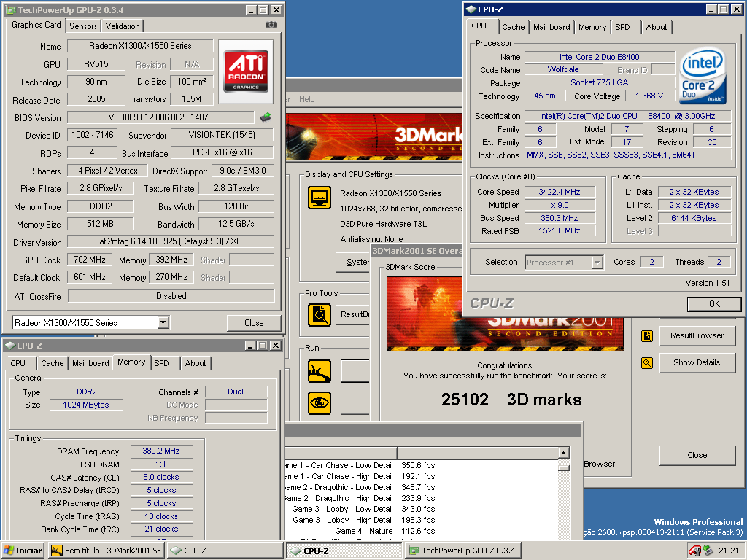
Task: Click the Show Details button
Action: click(x=697, y=363)
